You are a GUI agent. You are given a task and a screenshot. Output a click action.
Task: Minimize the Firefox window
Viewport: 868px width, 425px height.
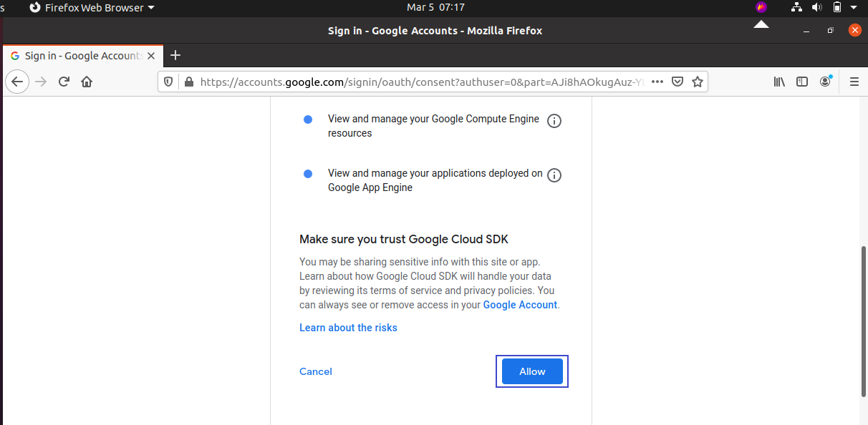click(x=807, y=31)
